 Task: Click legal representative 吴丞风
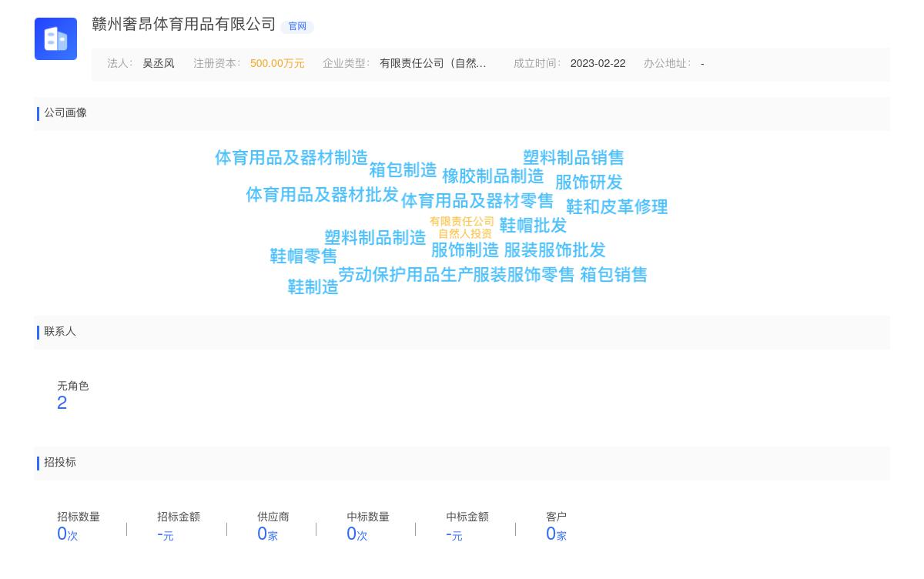tap(159, 64)
